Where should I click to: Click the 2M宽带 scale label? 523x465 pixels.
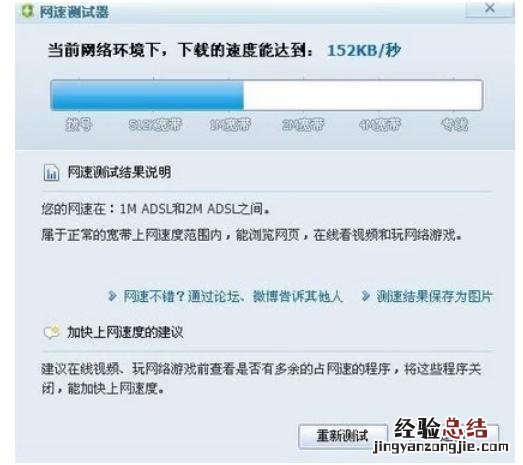303,125
